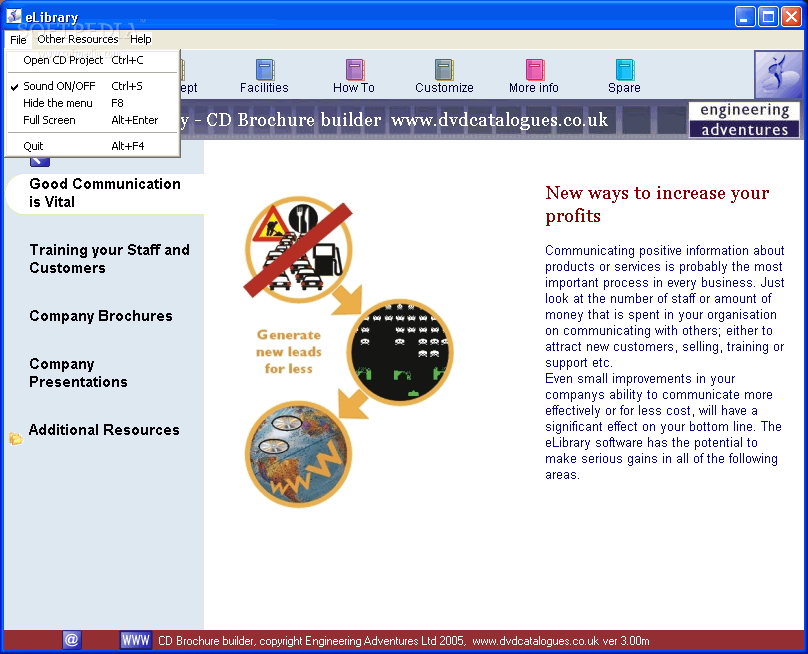The width and height of the screenshot is (808, 654).
Task: Click the eLibrary title bar app icon
Action: [x=14, y=16]
